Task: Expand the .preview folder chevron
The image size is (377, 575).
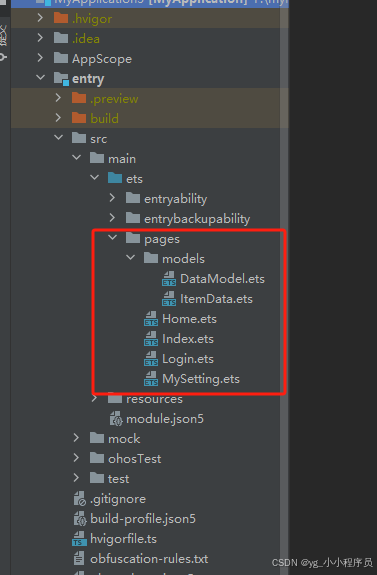Action: click(58, 98)
